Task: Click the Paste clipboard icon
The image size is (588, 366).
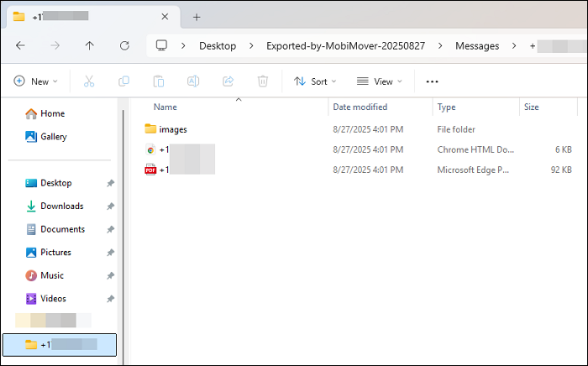Action: pyautogui.click(x=159, y=81)
